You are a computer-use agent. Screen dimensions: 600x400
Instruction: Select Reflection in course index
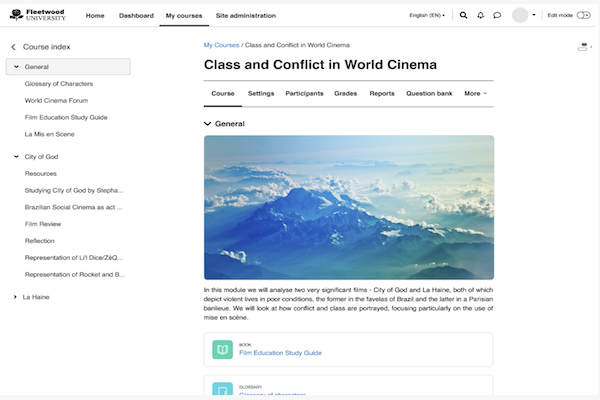39,241
